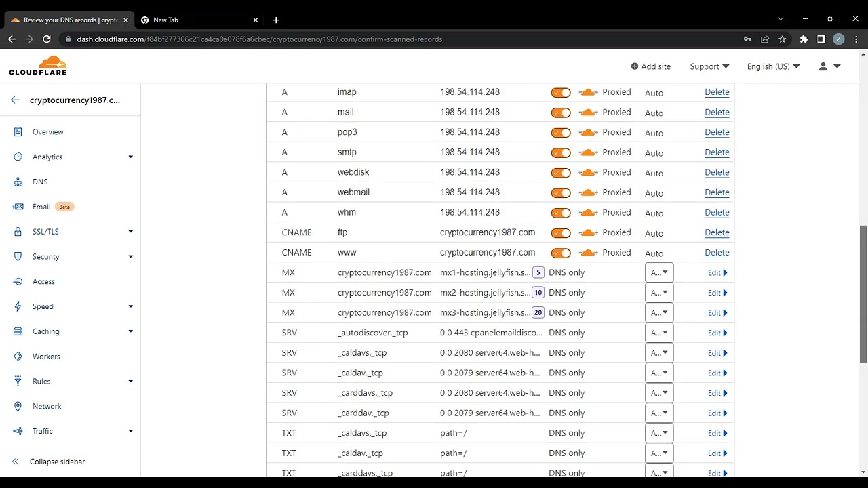This screenshot has height=488, width=868.
Task: Click the Cloudflare logo
Action: point(38,66)
